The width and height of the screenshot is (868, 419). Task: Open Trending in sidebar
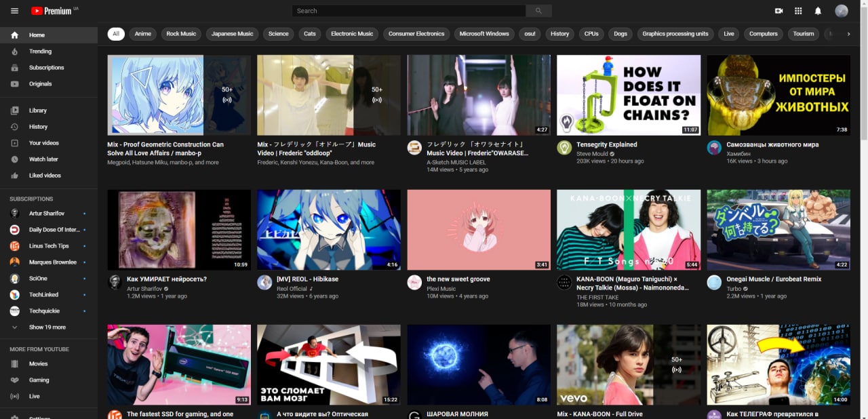tap(49, 52)
